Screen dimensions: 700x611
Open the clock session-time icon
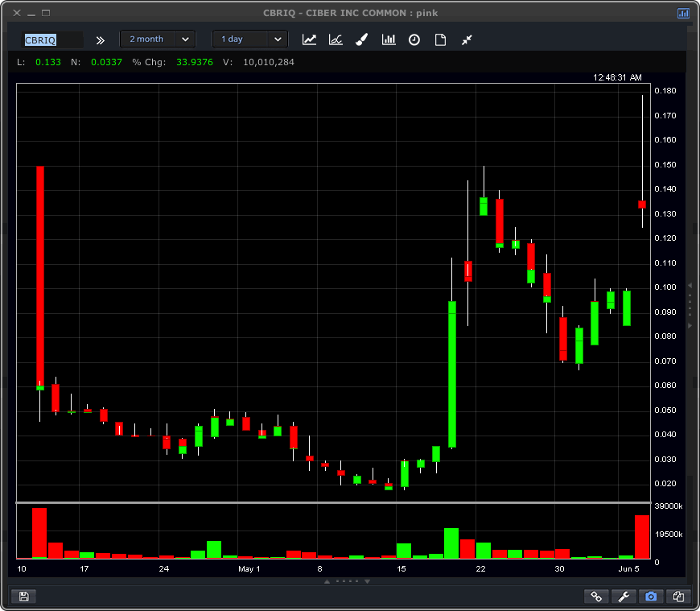coord(414,39)
